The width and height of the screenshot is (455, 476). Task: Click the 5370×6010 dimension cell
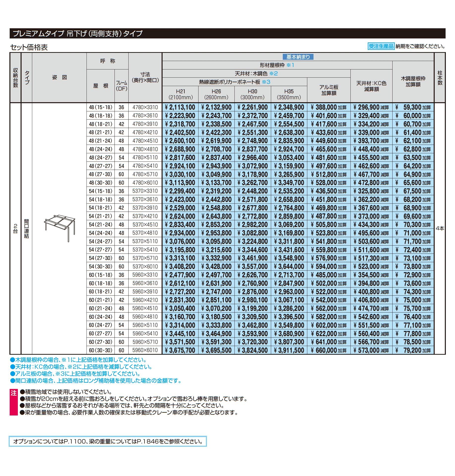(145, 266)
